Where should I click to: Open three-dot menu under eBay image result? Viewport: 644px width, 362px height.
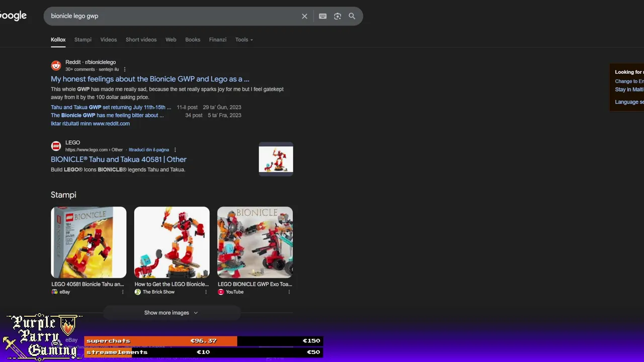coord(122,292)
